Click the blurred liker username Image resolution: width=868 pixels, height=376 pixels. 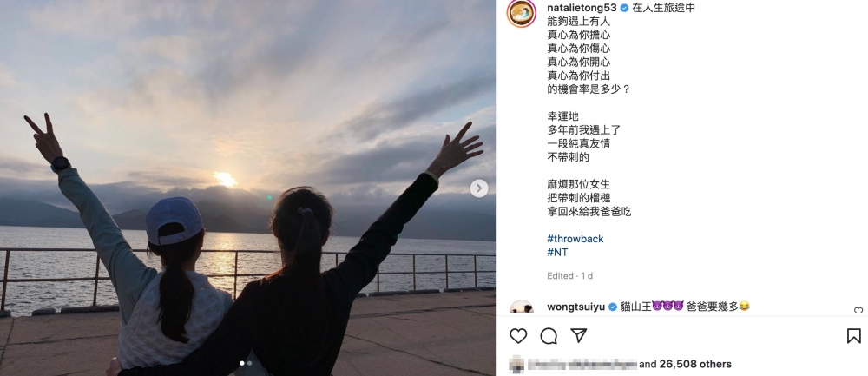(x=582, y=365)
